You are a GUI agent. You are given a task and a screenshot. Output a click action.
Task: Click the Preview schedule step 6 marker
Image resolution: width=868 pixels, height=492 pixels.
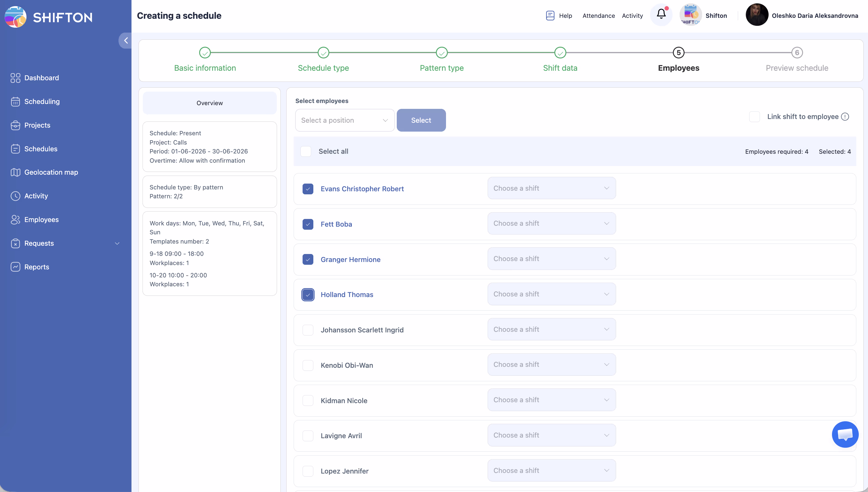click(x=797, y=53)
